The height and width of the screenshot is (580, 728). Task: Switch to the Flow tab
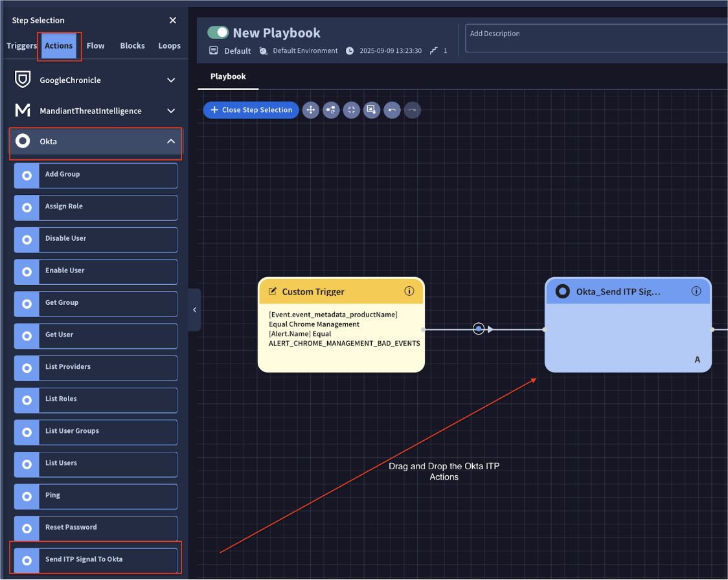click(96, 46)
